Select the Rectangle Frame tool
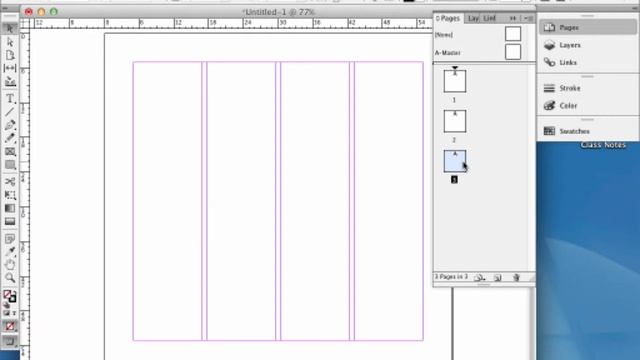 click(10, 151)
